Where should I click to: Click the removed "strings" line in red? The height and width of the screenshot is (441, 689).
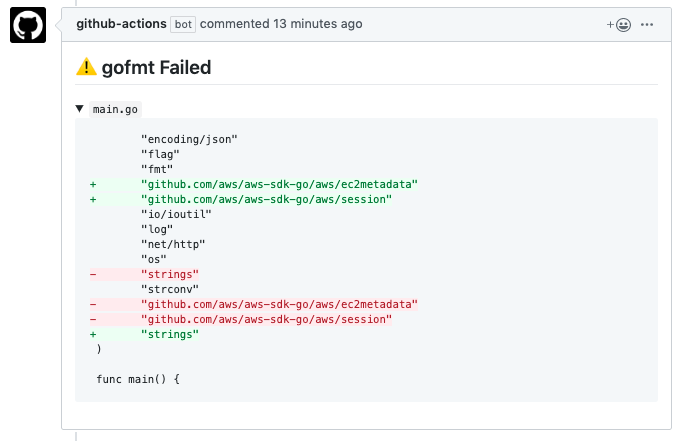coord(170,273)
